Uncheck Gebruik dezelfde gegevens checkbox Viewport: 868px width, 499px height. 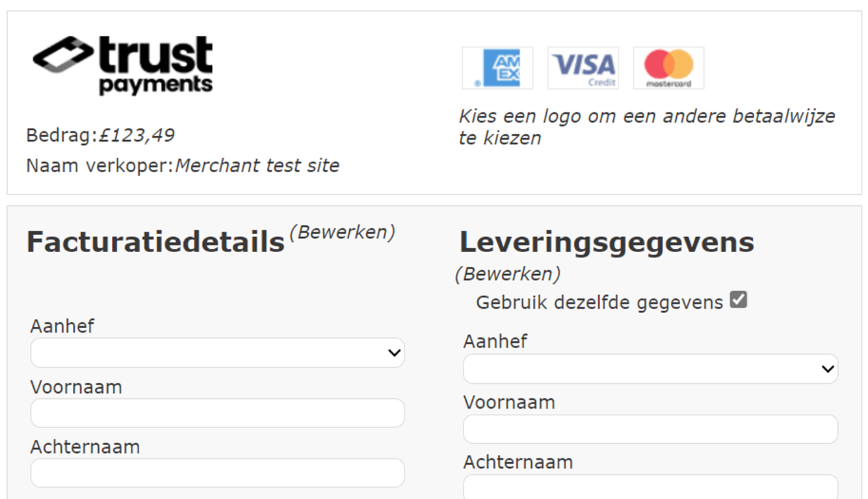[x=738, y=300]
